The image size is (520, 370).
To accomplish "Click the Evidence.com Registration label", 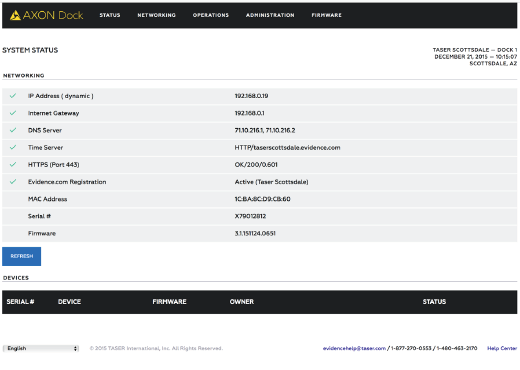I will (67, 182).
